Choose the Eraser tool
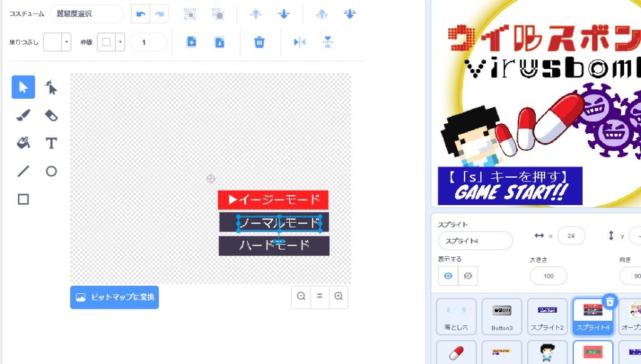The height and width of the screenshot is (364, 641). pos(51,115)
